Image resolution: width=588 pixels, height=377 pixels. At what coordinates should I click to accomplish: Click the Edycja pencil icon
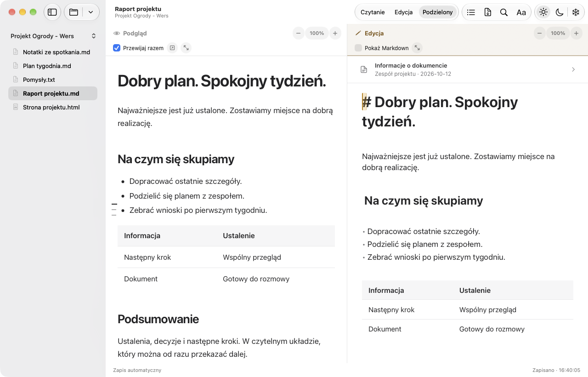point(358,33)
